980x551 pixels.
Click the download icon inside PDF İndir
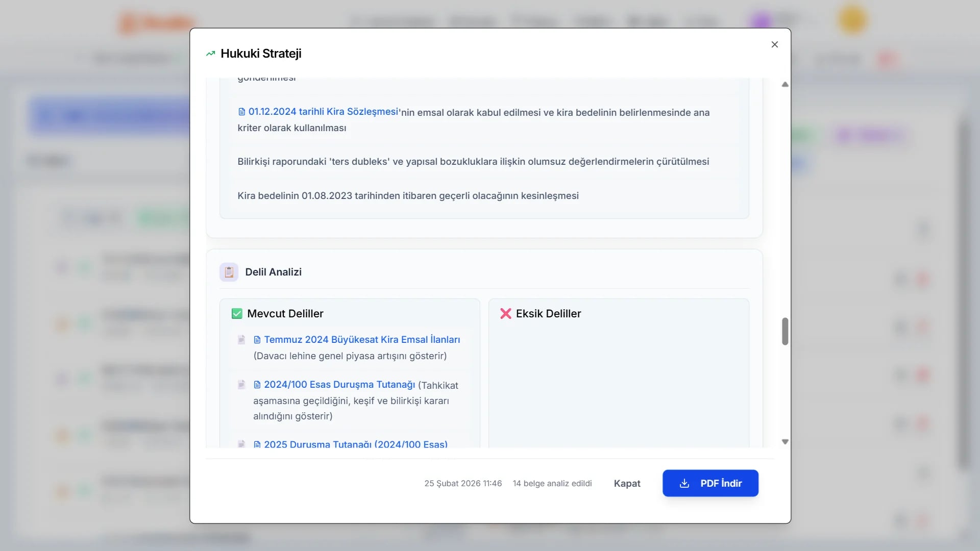pyautogui.click(x=684, y=483)
